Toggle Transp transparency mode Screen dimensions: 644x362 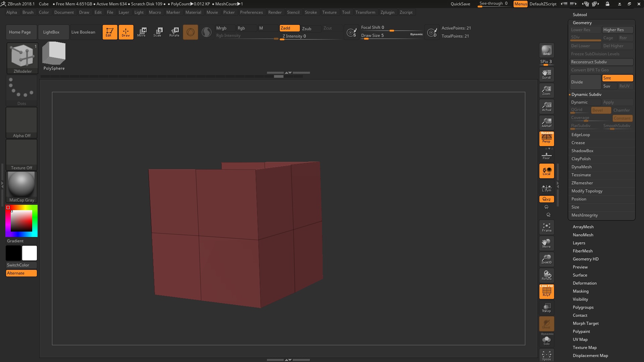point(547,308)
